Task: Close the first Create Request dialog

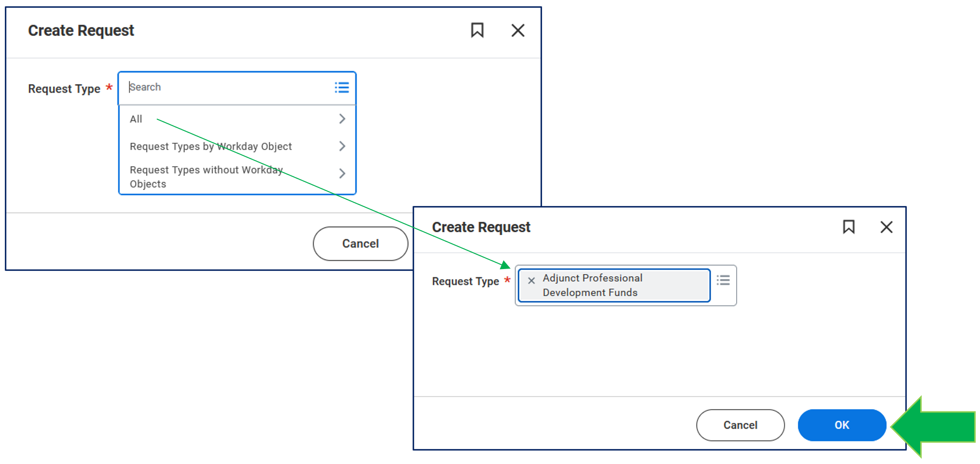Action: tap(518, 31)
